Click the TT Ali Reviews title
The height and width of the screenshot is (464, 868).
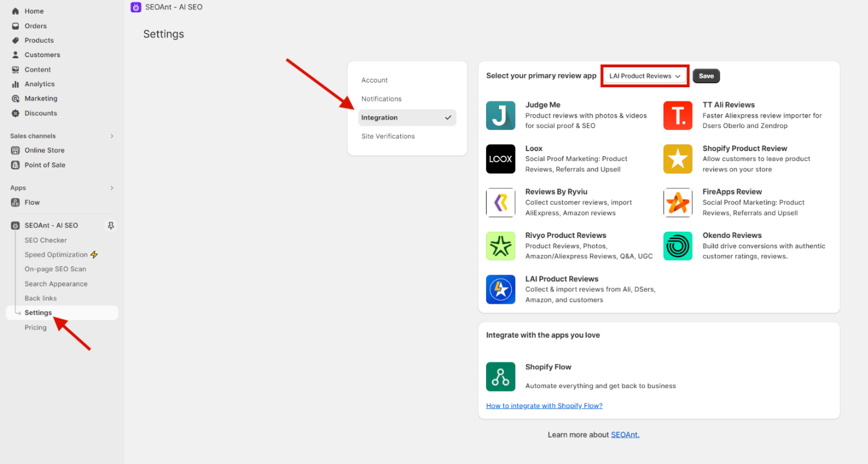729,105
